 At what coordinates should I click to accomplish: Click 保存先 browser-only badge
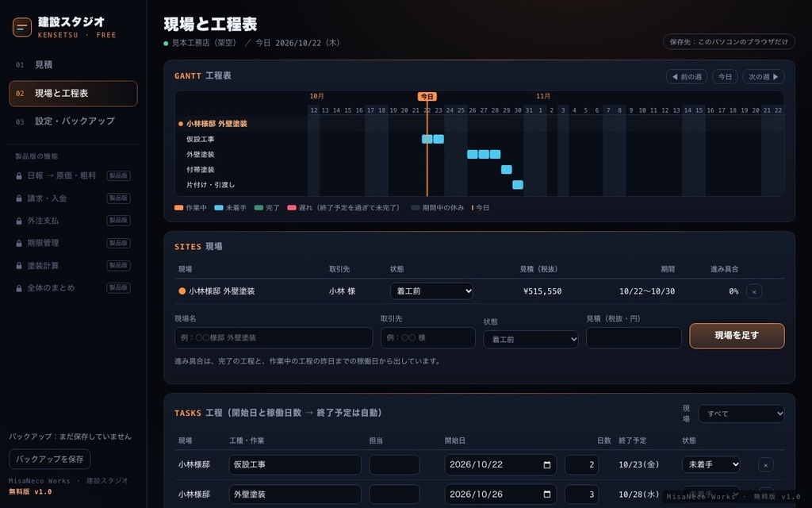point(729,42)
